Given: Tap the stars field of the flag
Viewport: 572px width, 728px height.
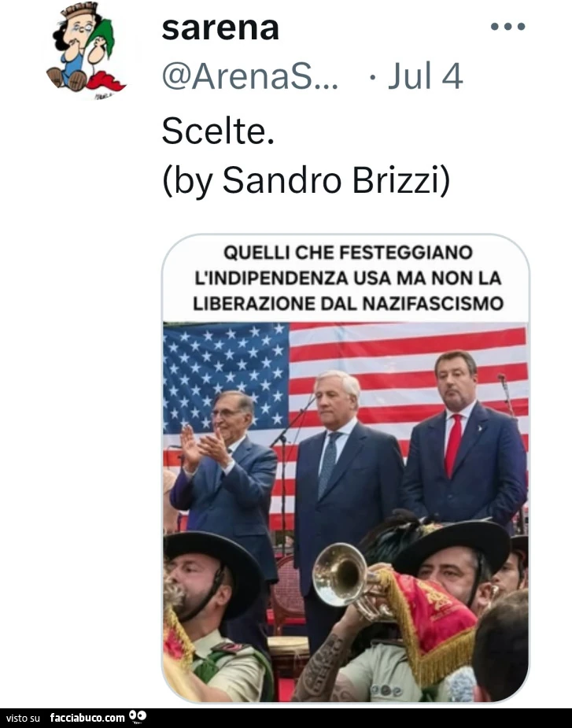Looking at the screenshot, I should click(x=226, y=375).
